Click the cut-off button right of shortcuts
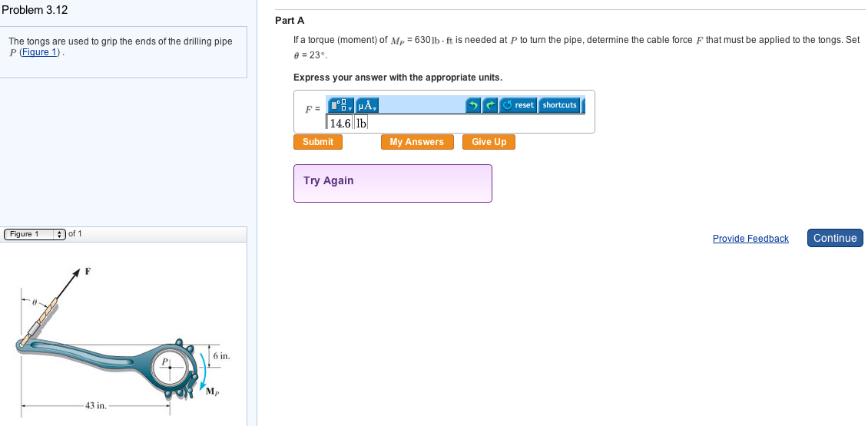Screen dimensions: 868x426 point(583,105)
